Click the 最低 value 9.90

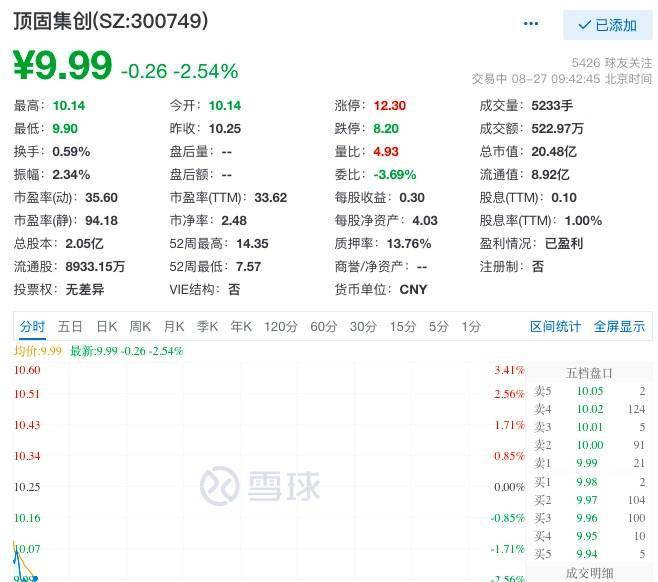click(x=65, y=128)
